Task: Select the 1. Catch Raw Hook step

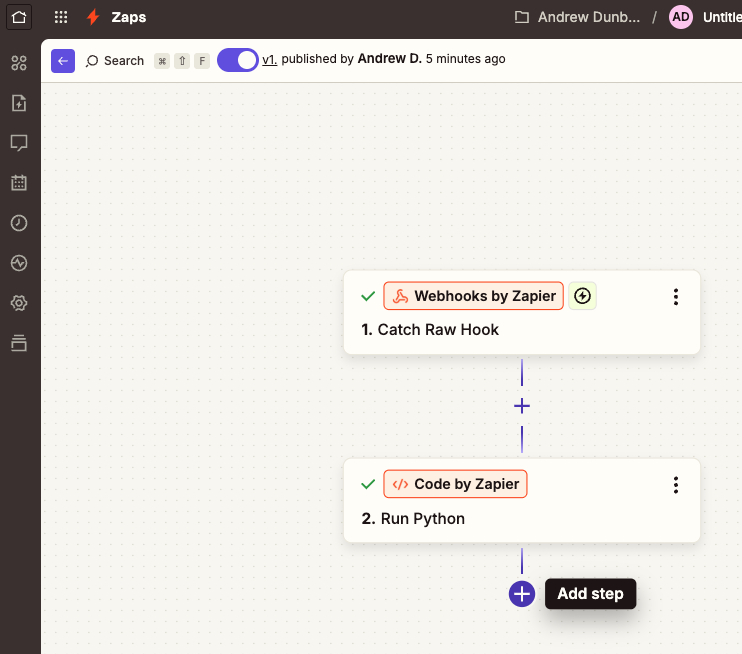Action: pos(521,312)
